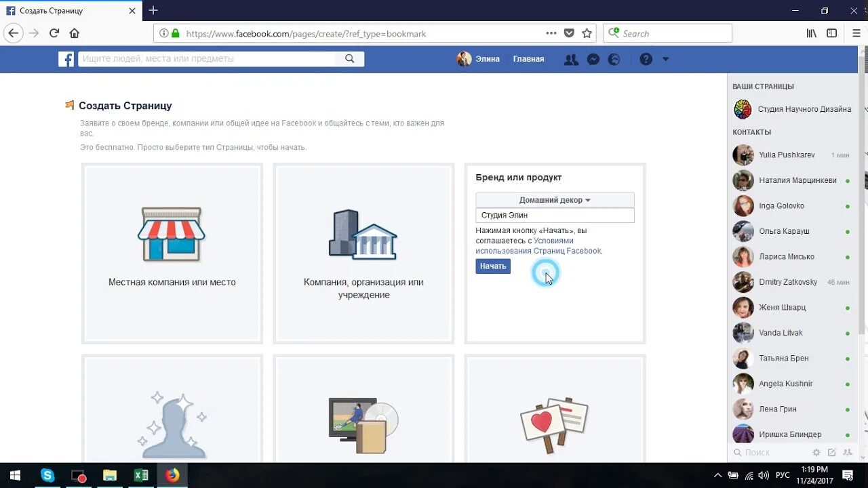Reload the page with the refresh icon
This screenshot has height=488, width=868.
pos(54,33)
